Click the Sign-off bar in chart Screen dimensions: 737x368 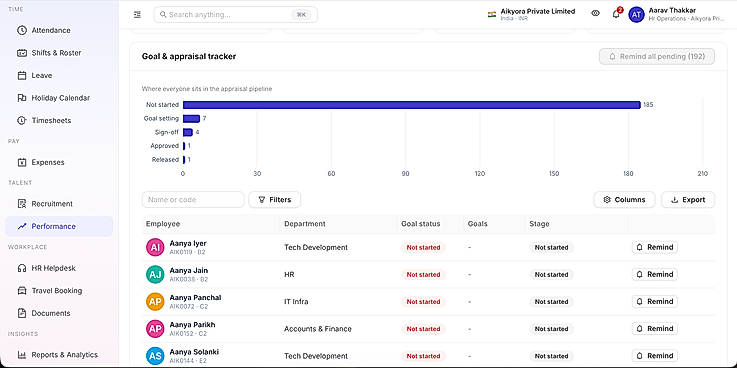pos(188,132)
